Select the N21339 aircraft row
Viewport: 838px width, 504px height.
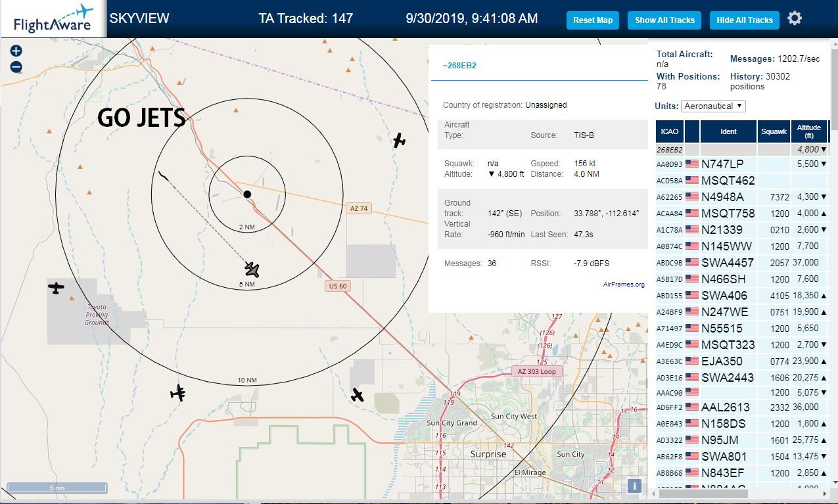pos(742,230)
